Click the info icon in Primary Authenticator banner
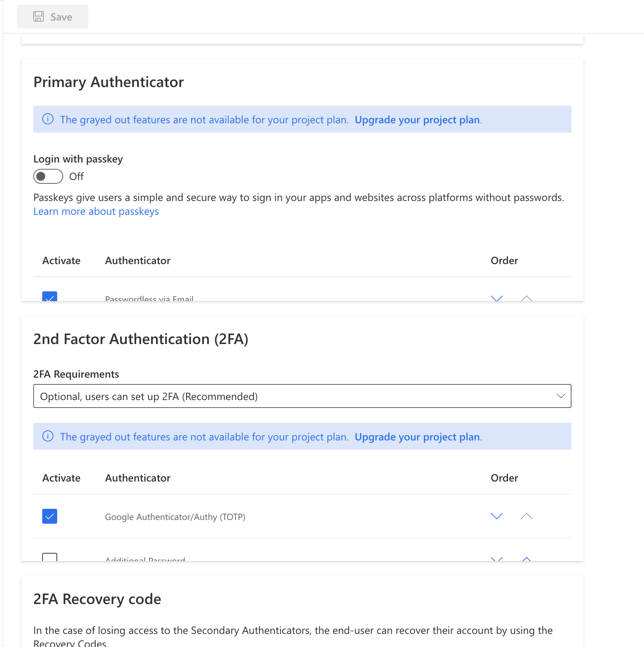Viewport: 644px width, 647px height. point(48,119)
